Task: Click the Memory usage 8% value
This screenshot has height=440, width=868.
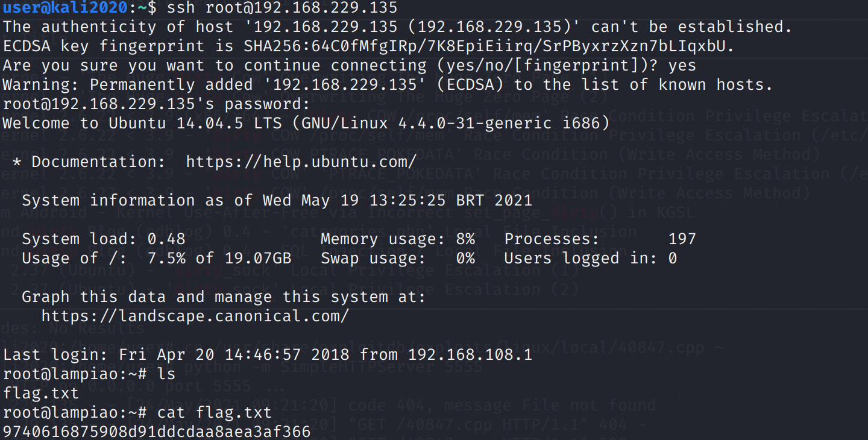Action: point(465,239)
